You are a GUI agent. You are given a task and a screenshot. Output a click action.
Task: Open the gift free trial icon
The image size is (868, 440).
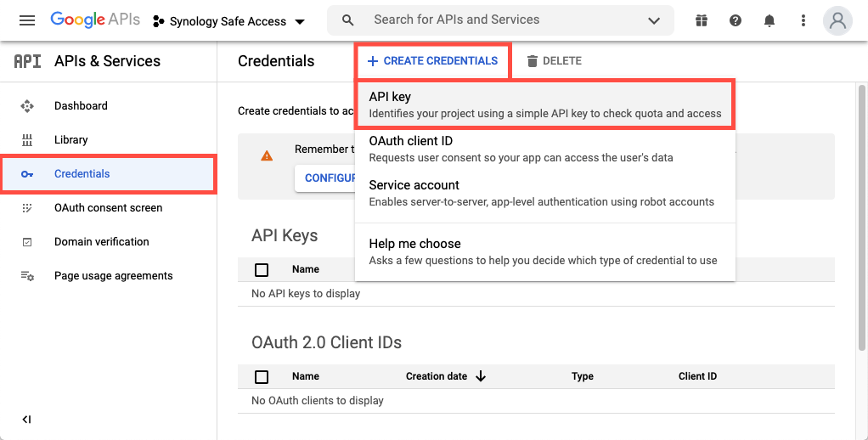click(x=702, y=21)
